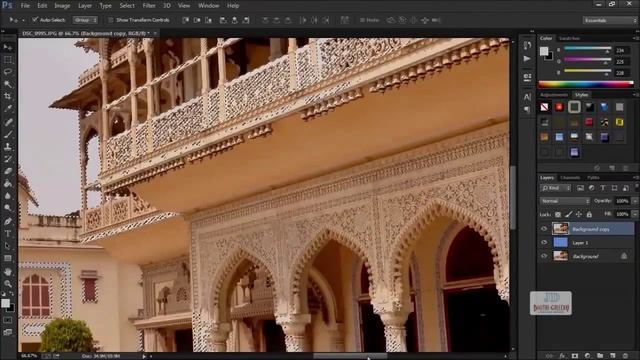Image resolution: width=640 pixels, height=360 pixels.
Task: Click the red R slider track
Action: pyautogui.click(x=587, y=49)
